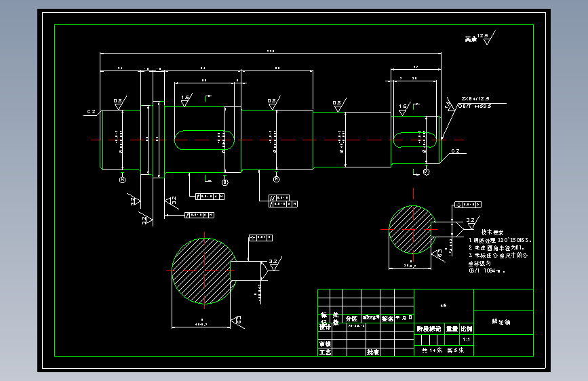Select the '45' material cell in title block
The image size is (588, 381).
click(x=444, y=306)
